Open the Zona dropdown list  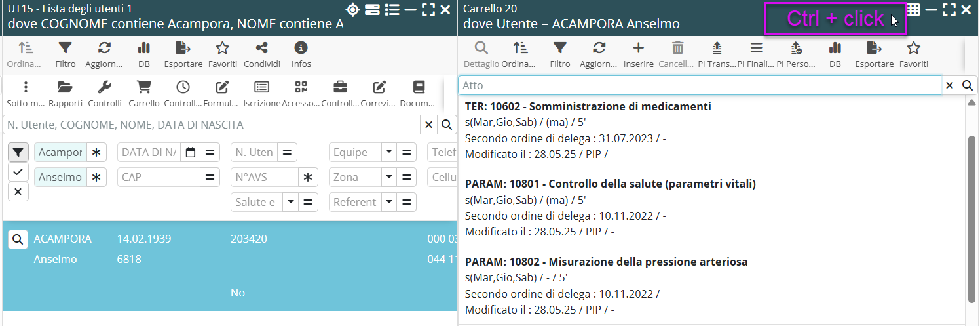pos(389,178)
